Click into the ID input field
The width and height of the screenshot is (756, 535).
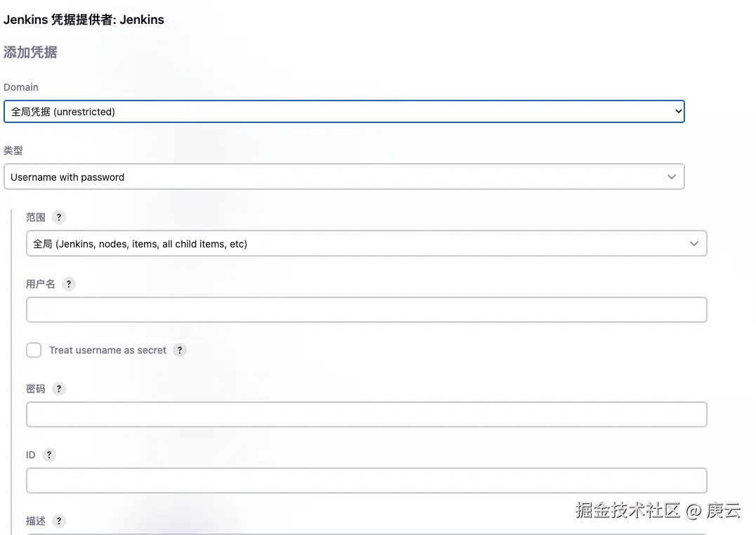367,480
